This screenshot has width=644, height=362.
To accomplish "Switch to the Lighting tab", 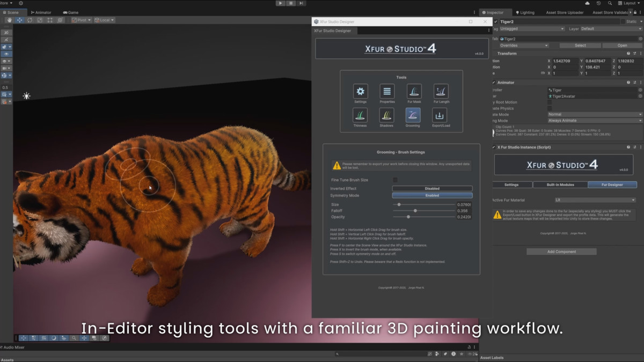I will (525, 12).
